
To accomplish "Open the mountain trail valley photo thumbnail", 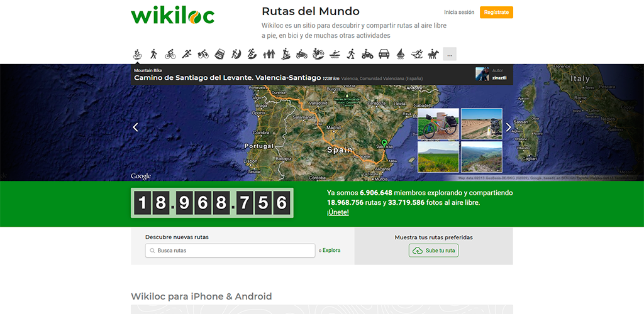I will [x=481, y=156].
